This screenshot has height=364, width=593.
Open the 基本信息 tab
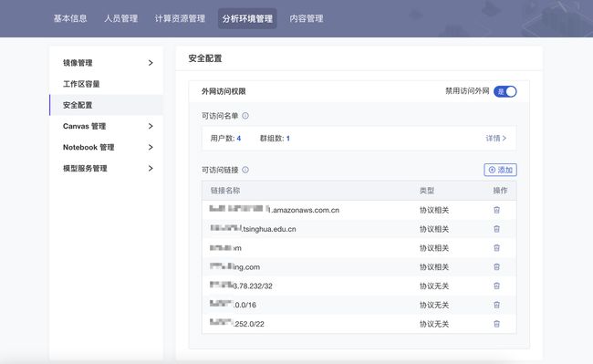tap(70, 18)
